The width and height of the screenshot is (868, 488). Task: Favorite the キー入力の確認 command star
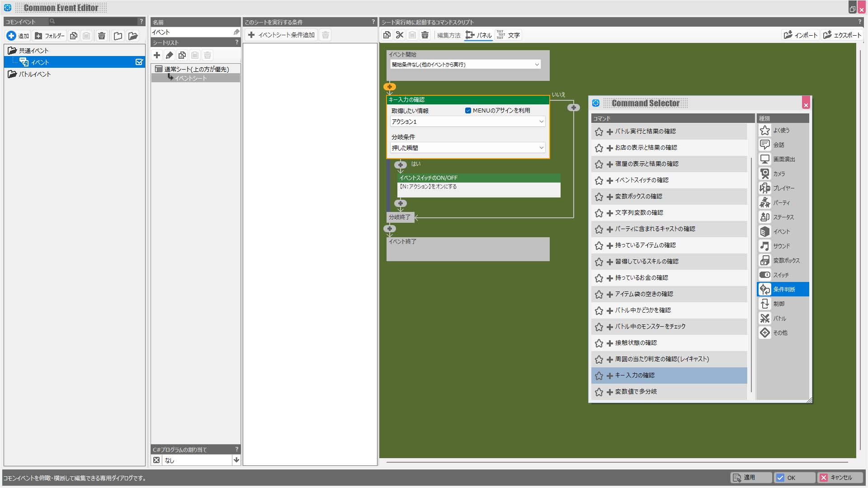pos(599,375)
